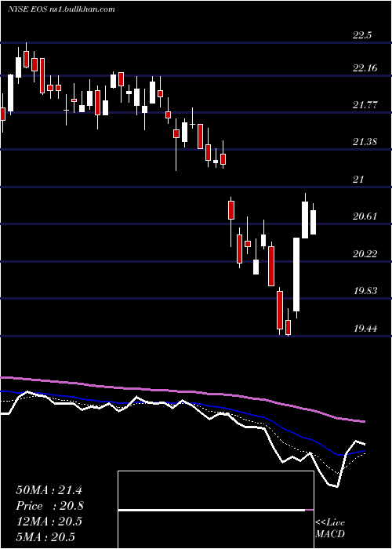Click the 22.5 price level label
The height and width of the screenshot is (549, 392).
(362, 35)
